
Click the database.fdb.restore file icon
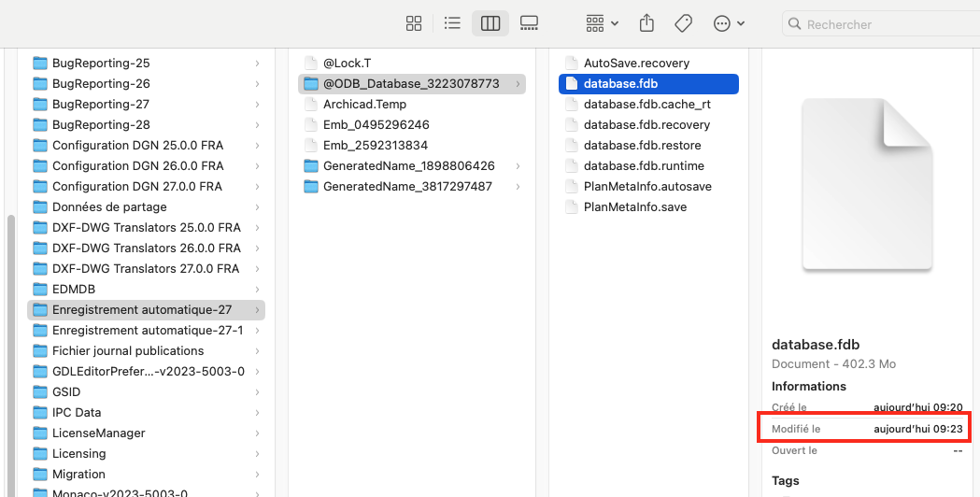(x=571, y=146)
